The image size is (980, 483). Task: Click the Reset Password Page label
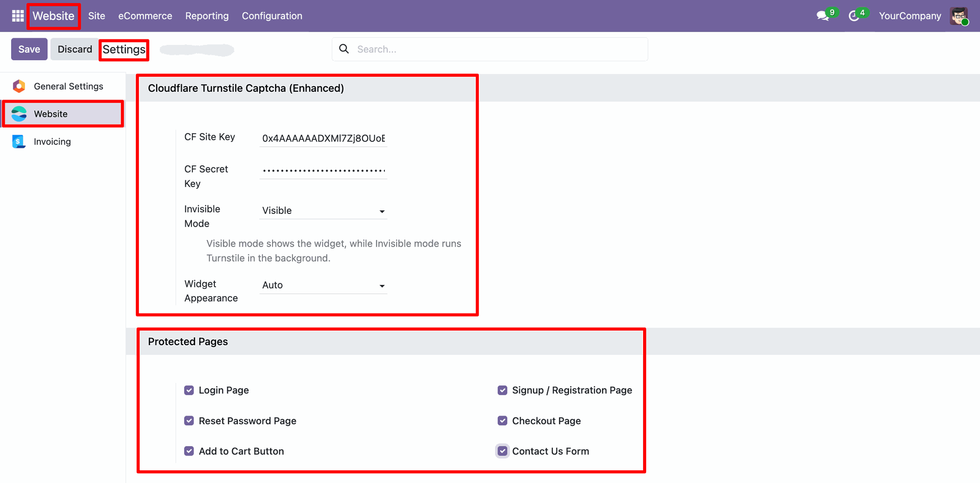[248, 421]
